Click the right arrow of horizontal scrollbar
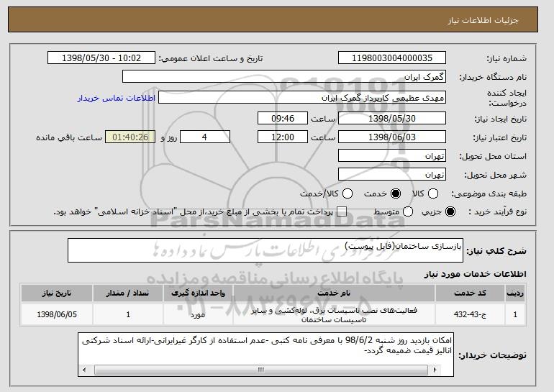The image size is (554, 392). (435, 370)
